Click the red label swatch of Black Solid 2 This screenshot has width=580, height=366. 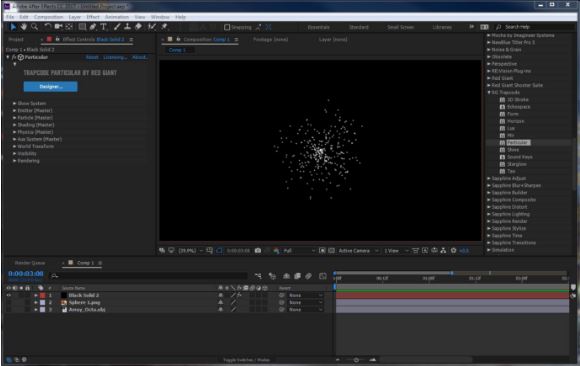point(43,295)
